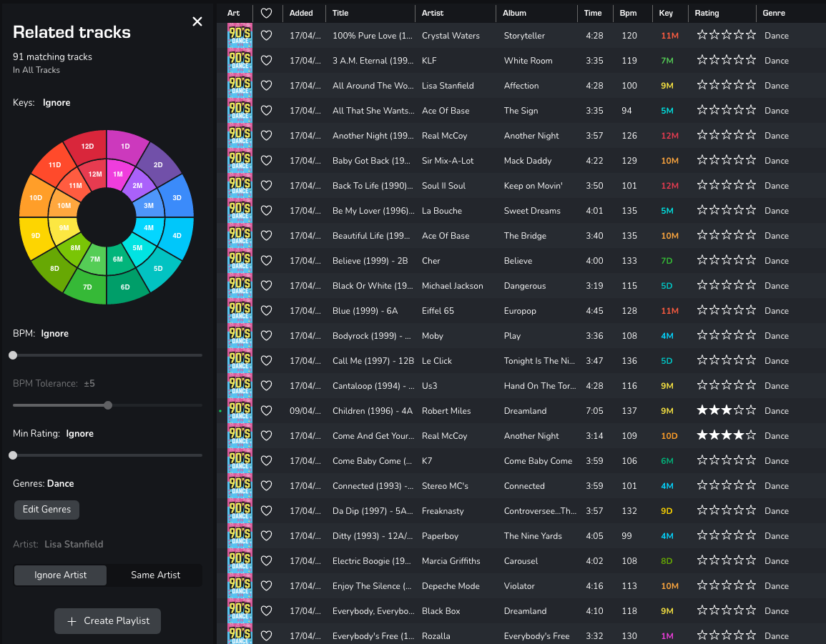Favorite Come And Get Your Love track
This screenshot has height=644, width=826.
tap(267, 435)
